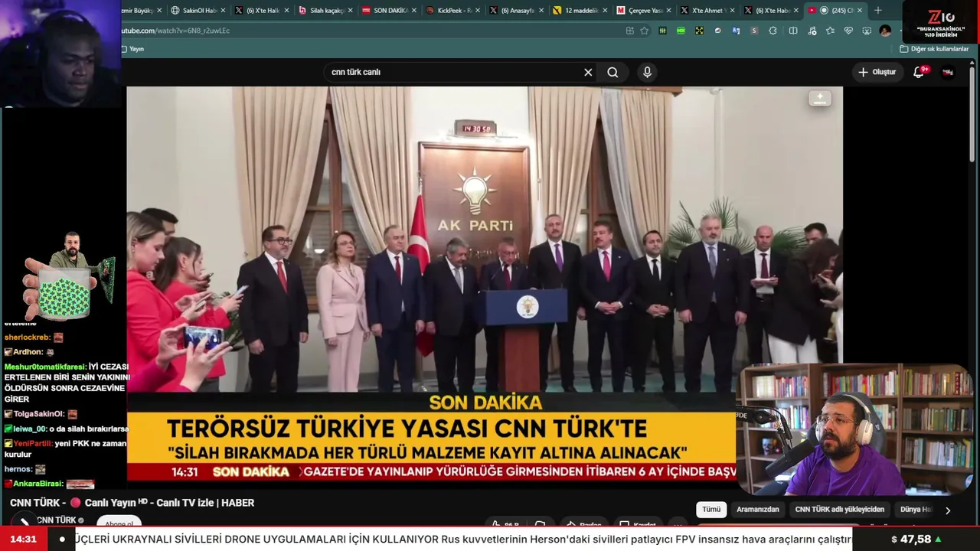Close the SakinOl Haber tab
The width and height of the screenshot is (980, 551).
coord(223,11)
